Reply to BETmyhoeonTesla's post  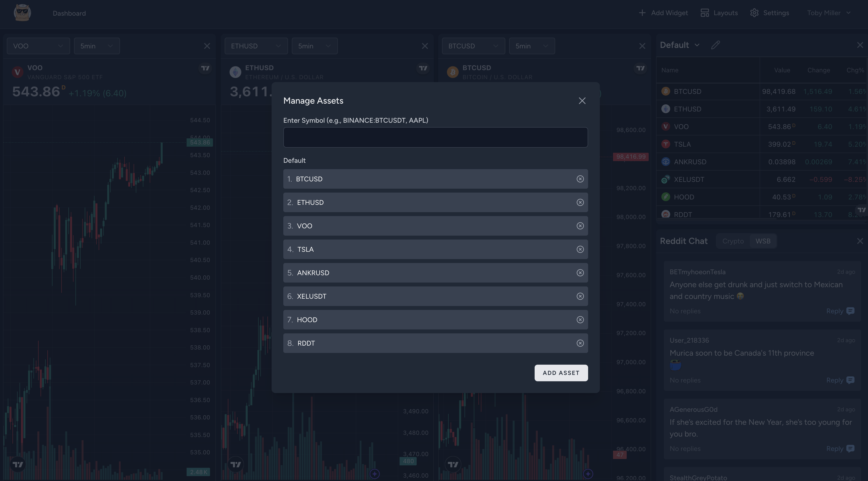[840, 311]
